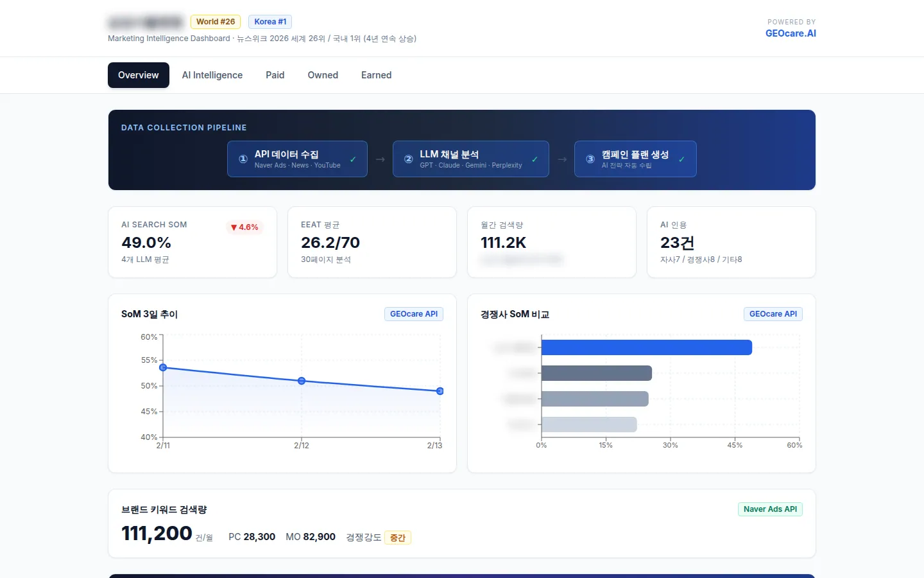This screenshot has width=924, height=578.
Task: Click the 111.2K monthly search value
Action: [x=504, y=243]
